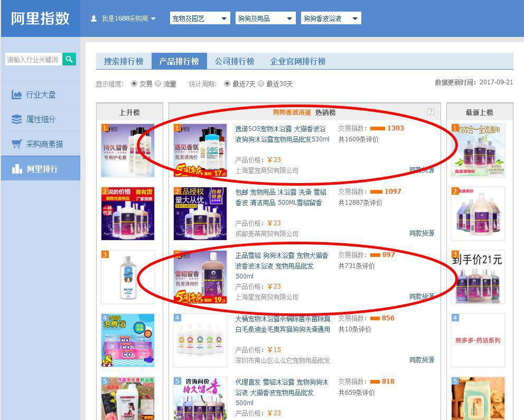The width and height of the screenshot is (524, 420).
Task: Click 同款货源 link for 成都麦蒂商贸 product
Action: pos(422,233)
